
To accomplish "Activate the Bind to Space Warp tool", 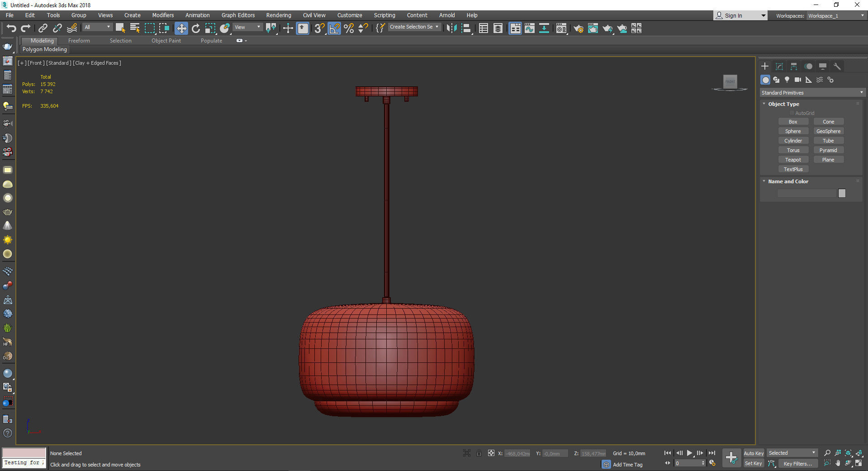I will click(x=72, y=29).
